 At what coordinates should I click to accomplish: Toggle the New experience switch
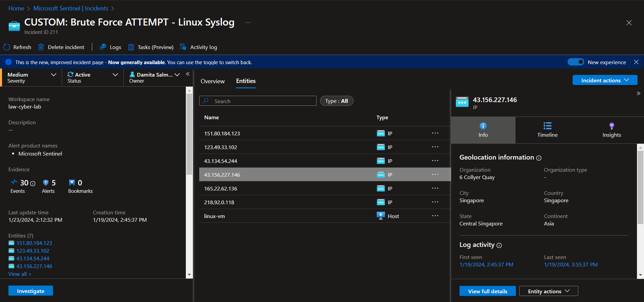tap(576, 62)
